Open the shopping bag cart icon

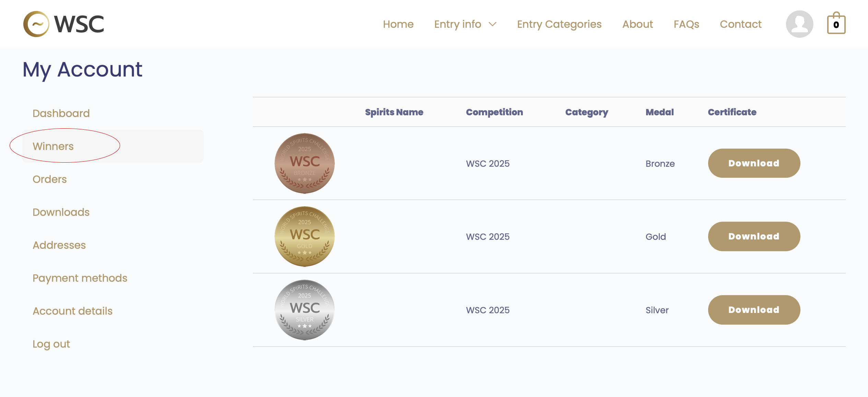[836, 23]
